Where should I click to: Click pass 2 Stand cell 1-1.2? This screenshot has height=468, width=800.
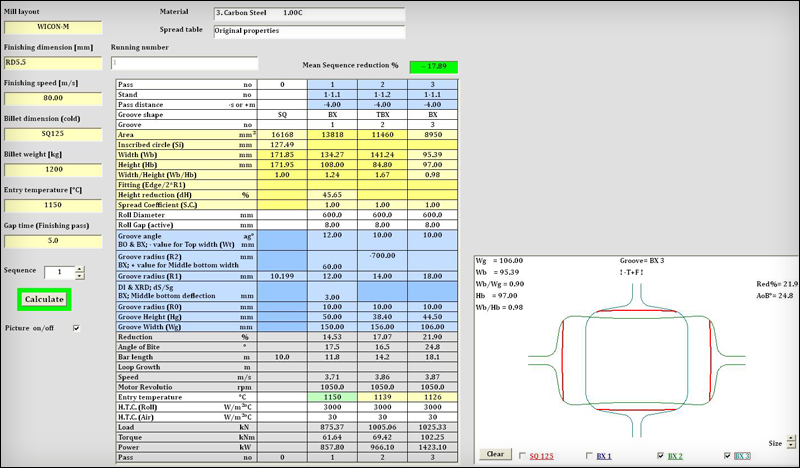click(382, 95)
